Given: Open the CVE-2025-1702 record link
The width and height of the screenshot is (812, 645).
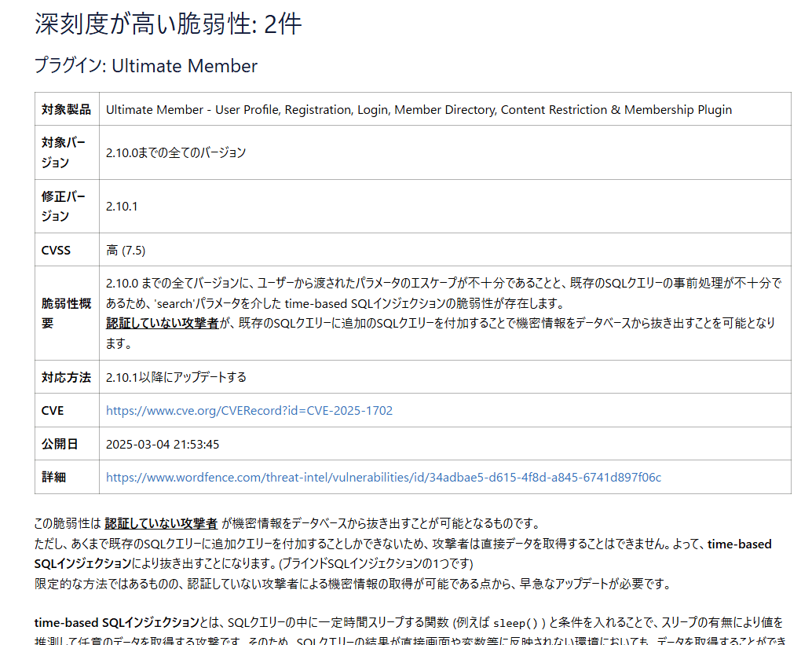Looking at the screenshot, I should [246, 410].
